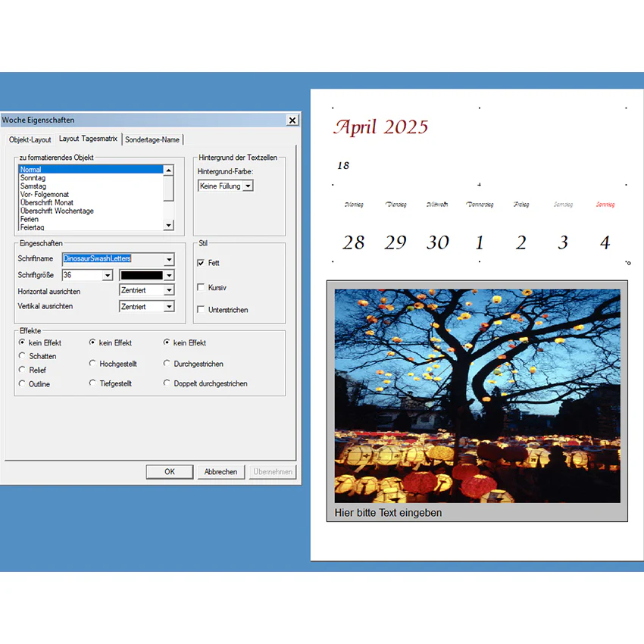Open the font color dropdown arrow
Screen dimensions: 644x644
coord(169,275)
